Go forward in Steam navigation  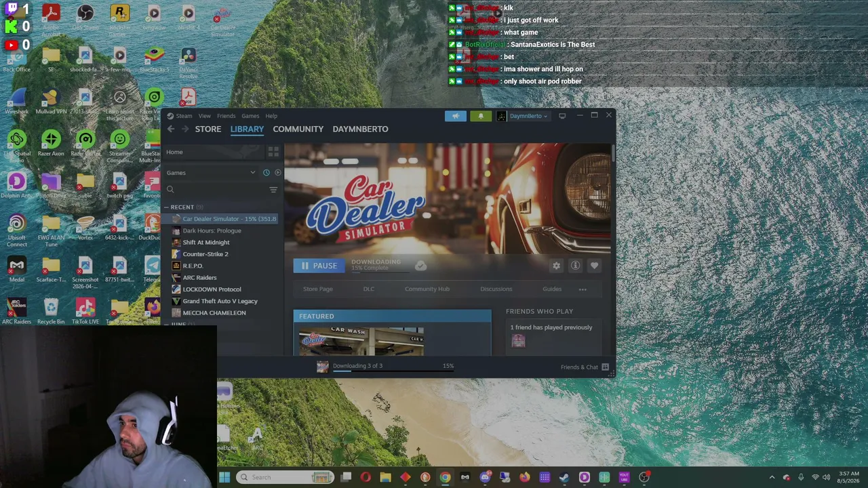(x=184, y=129)
